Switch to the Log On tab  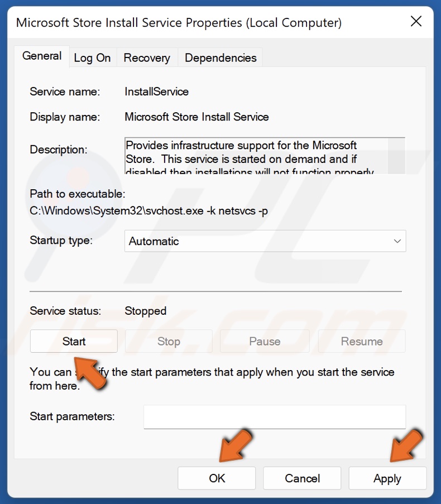pyautogui.click(x=93, y=57)
